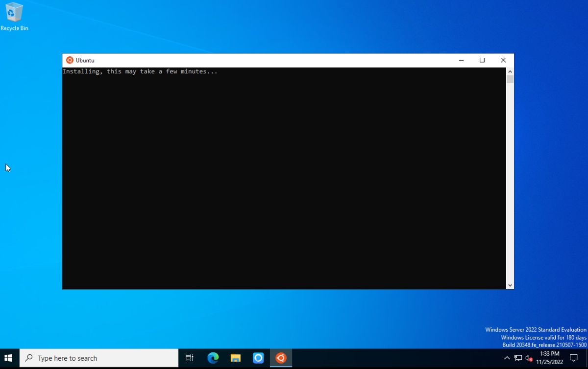Click the 'Type here to search' box

coord(98,358)
